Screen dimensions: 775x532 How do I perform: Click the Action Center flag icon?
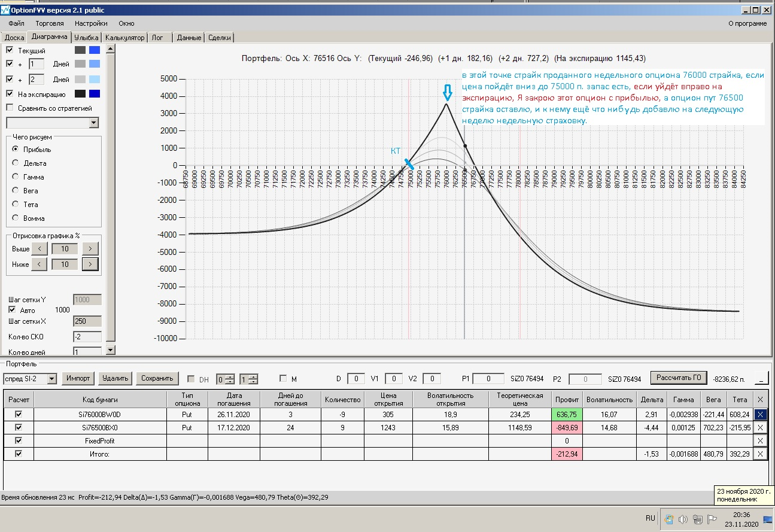712,519
